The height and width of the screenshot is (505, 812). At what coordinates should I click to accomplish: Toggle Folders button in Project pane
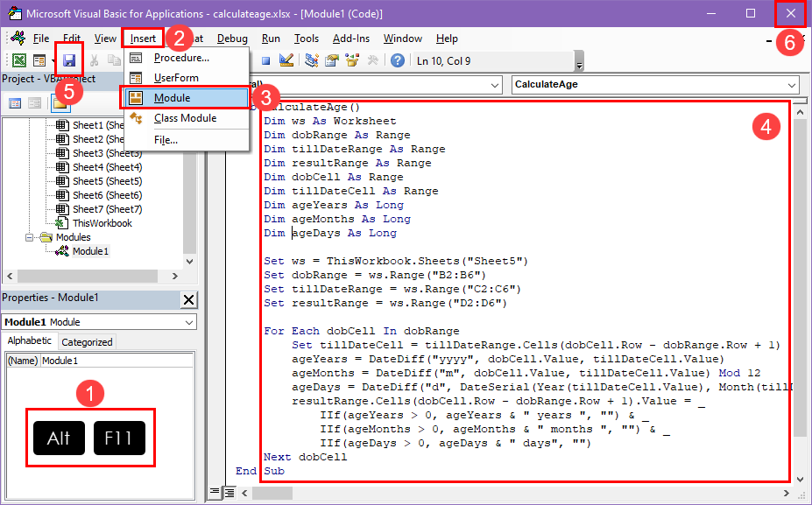click(60, 103)
